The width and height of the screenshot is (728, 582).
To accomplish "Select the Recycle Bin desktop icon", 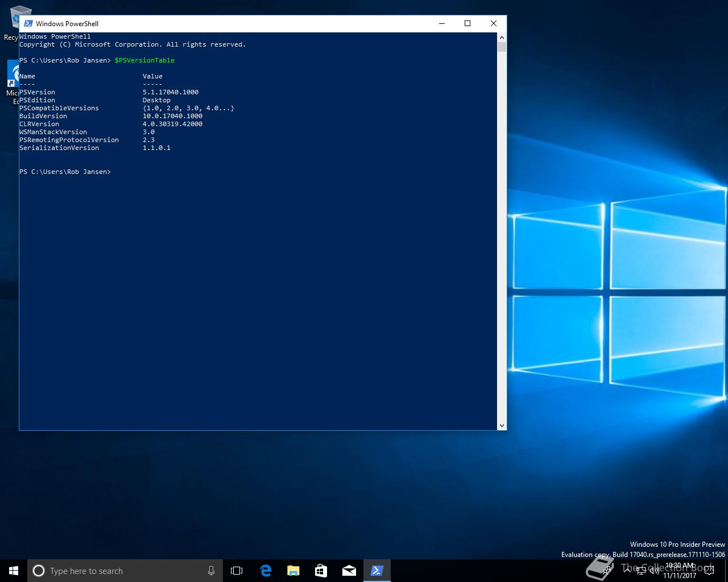I will pos(18,23).
